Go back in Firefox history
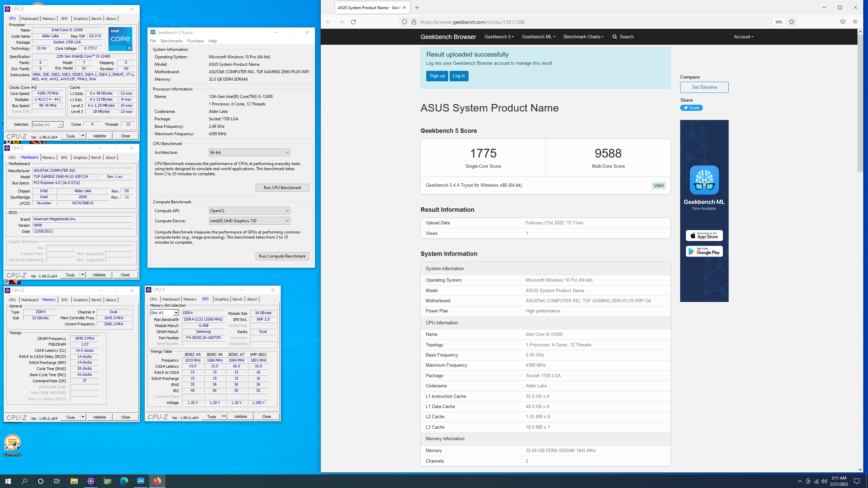 (x=329, y=22)
